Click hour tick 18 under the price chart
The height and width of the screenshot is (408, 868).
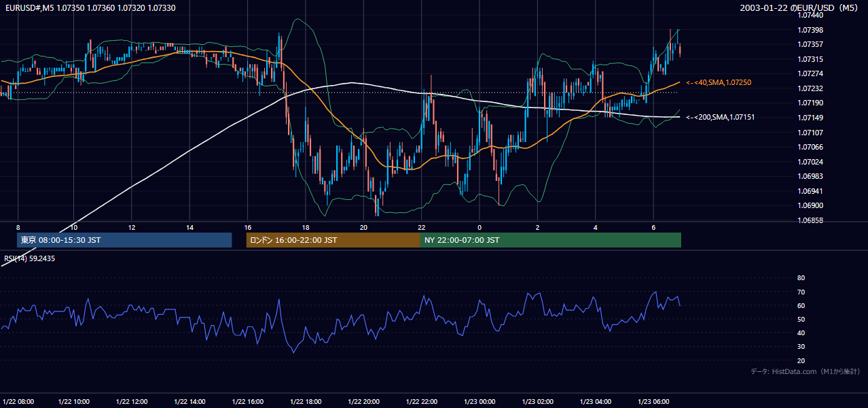coord(306,227)
